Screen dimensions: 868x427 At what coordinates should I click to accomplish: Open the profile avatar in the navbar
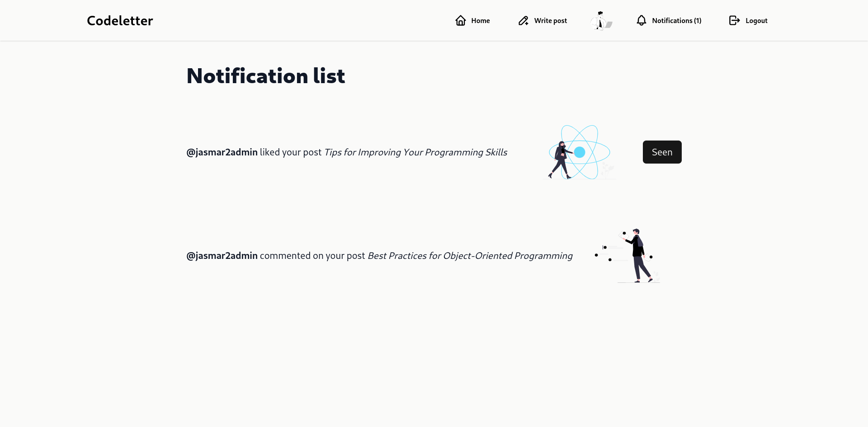pyautogui.click(x=601, y=21)
